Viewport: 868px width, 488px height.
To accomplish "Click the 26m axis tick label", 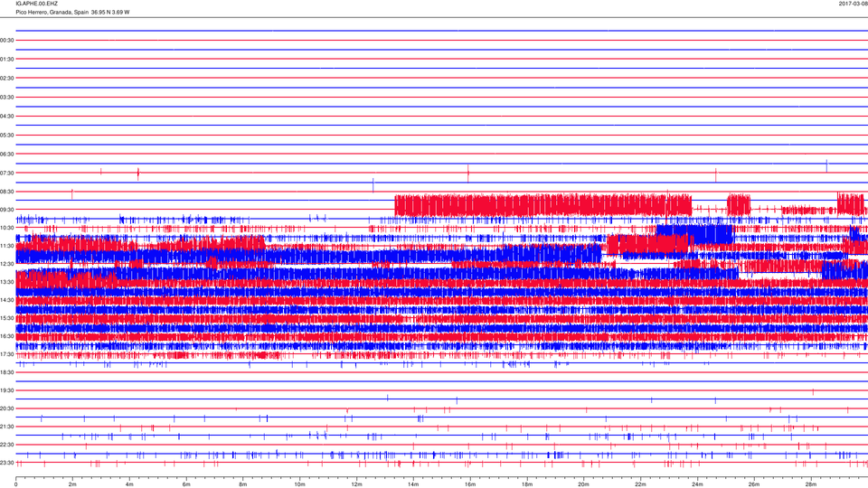I will (x=754, y=484).
